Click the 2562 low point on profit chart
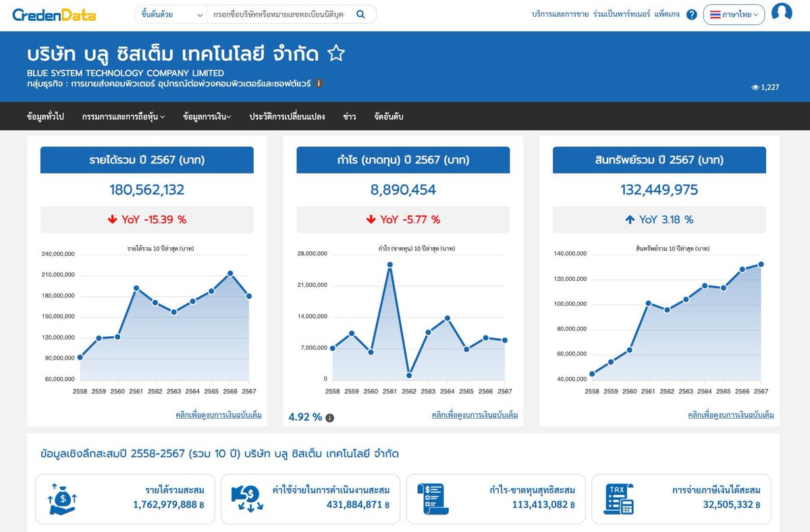 point(409,375)
